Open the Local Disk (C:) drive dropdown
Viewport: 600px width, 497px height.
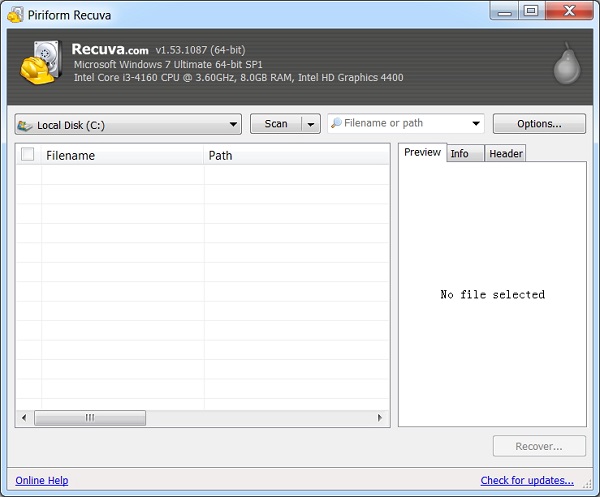click(x=128, y=124)
